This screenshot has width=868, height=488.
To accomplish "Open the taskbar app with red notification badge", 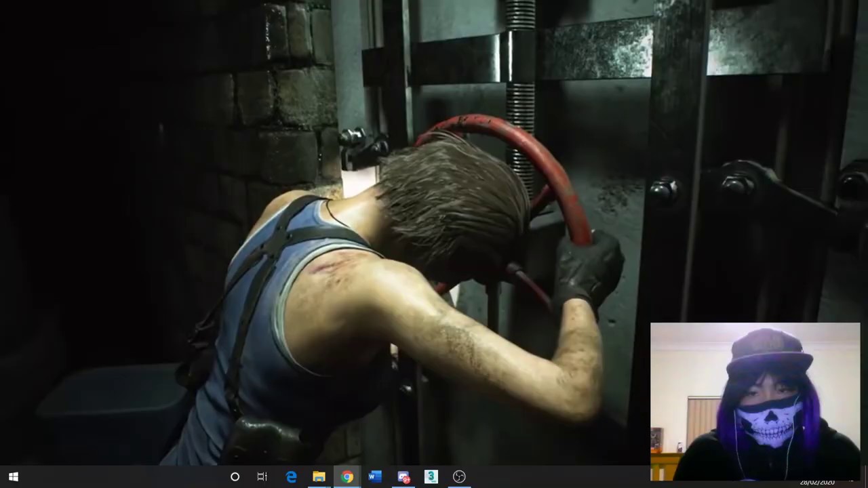I will coord(403,476).
